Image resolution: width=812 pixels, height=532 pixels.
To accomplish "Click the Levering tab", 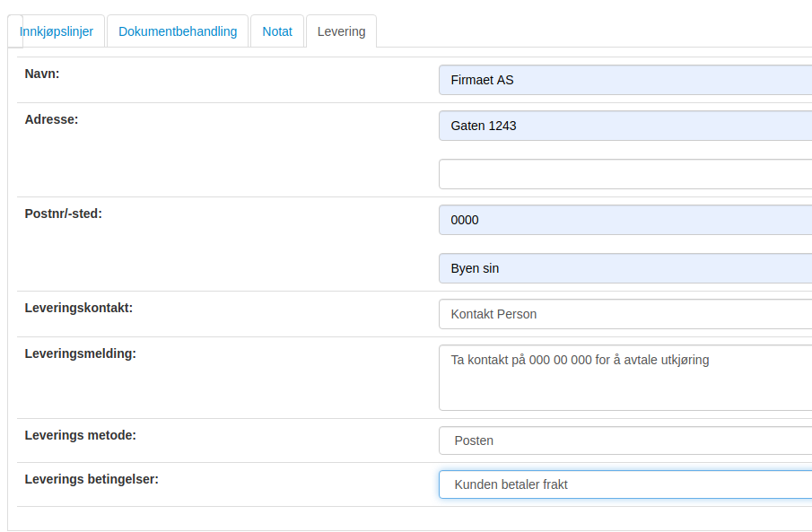I will coord(341,31).
